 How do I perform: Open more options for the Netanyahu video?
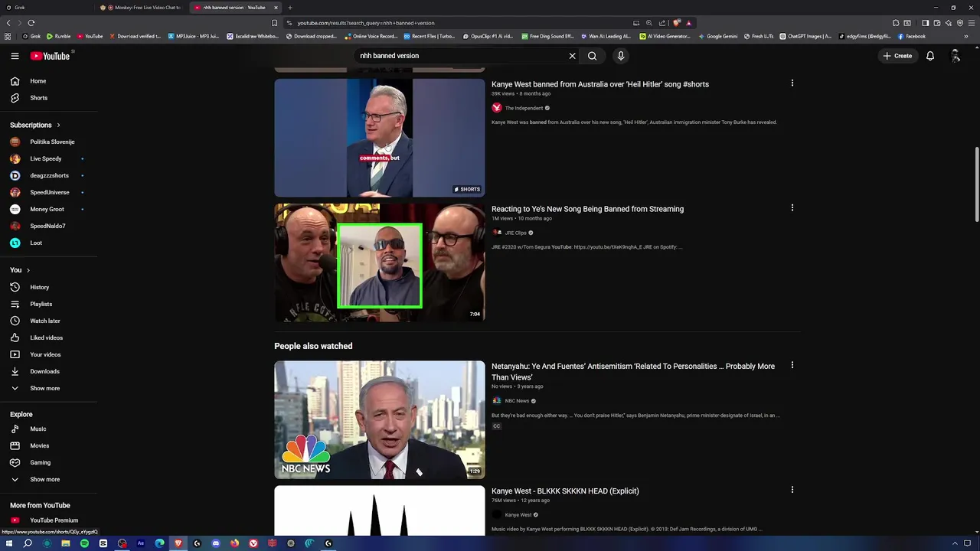(792, 365)
